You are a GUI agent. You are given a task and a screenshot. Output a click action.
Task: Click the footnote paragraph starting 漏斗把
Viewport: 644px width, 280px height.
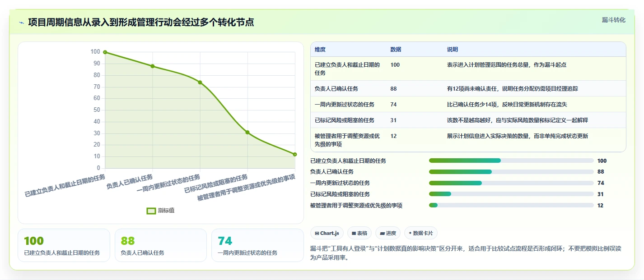point(466,253)
